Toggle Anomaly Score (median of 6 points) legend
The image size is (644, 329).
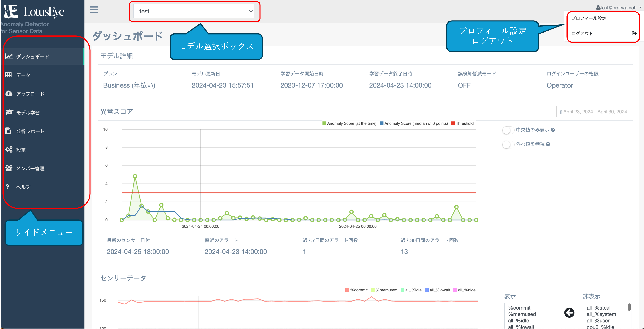click(414, 123)
